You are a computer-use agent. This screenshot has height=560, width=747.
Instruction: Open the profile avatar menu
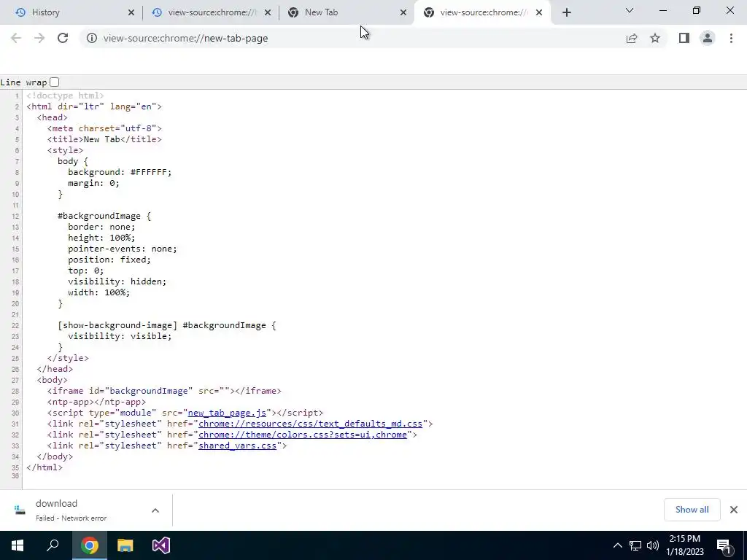708,38
